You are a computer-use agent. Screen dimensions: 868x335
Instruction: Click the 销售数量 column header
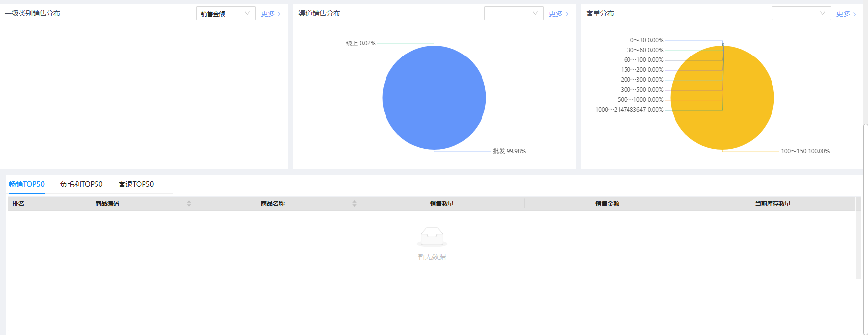click(442, 204)
